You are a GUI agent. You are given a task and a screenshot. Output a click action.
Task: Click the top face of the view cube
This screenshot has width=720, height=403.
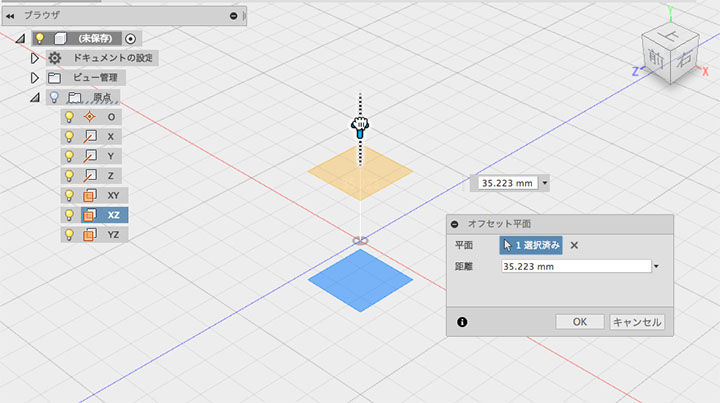(x=669, y=35)
